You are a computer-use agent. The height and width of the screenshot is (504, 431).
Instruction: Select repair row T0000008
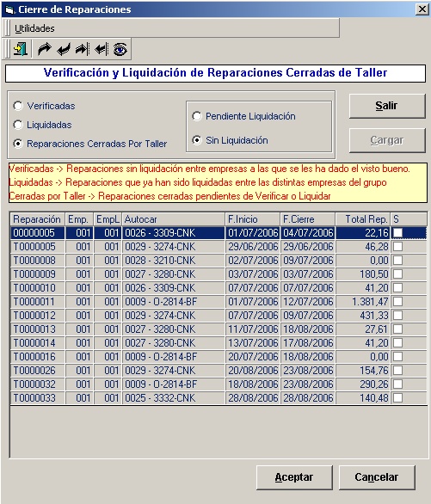click(219, 260)
